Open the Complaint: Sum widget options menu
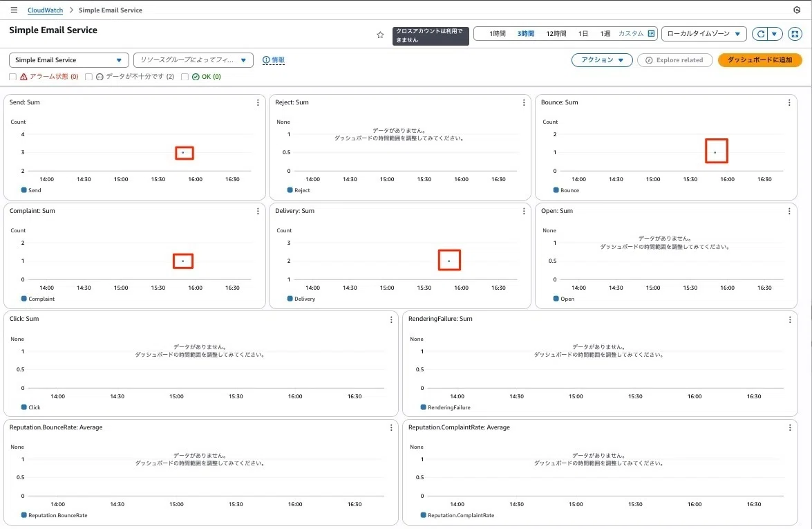Screen dimensions: 812x529 click(x=258, y=212)
